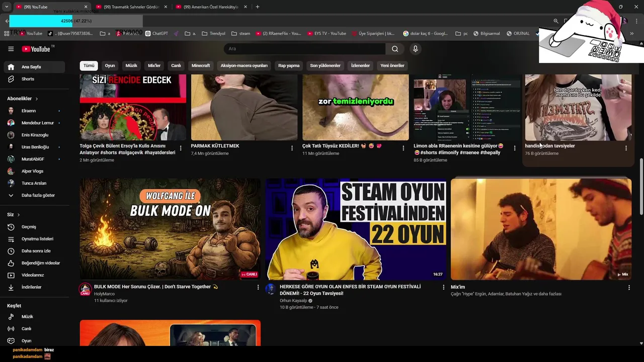Open Geçmiş history page
Screen dimensions: 644x362
(34, 227)
